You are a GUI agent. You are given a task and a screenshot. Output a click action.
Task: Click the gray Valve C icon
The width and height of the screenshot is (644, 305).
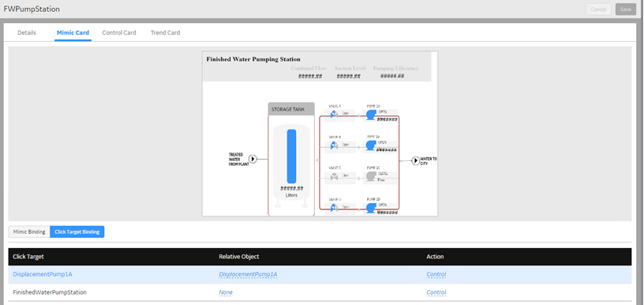click(334, 176)
